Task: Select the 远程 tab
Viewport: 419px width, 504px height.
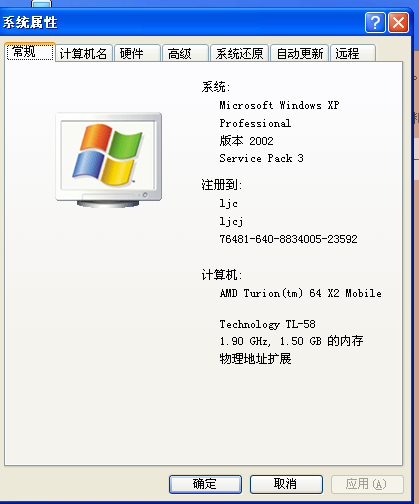Action: [x=353, y=53]
